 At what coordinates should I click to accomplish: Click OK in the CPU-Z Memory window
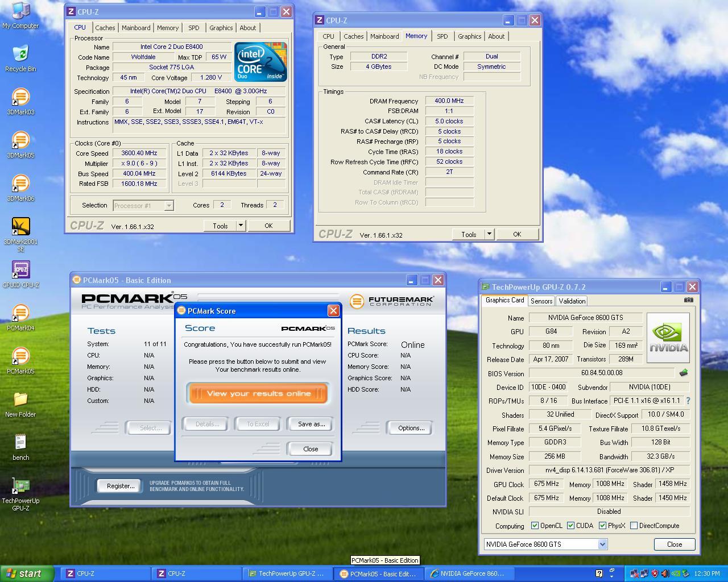pos(517,234)
